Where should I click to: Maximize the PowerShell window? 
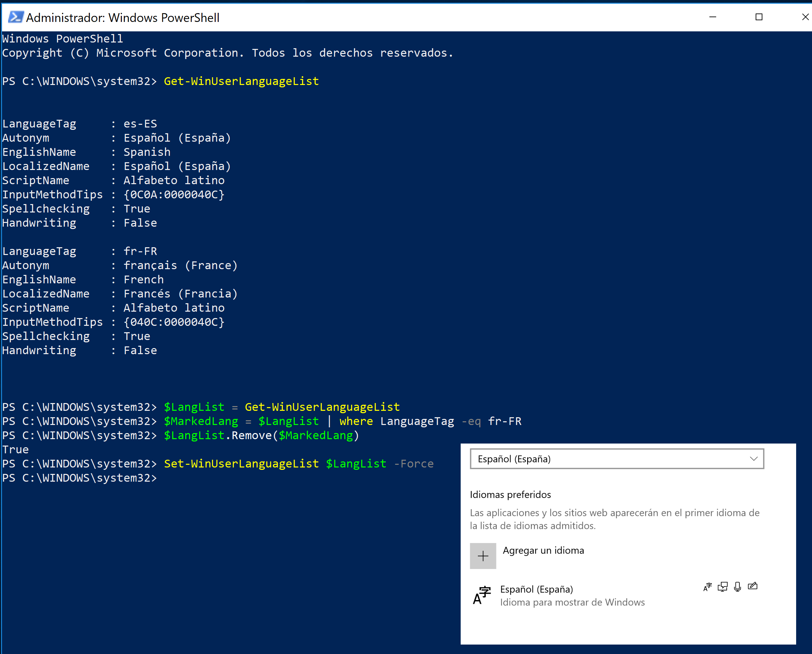759,17
